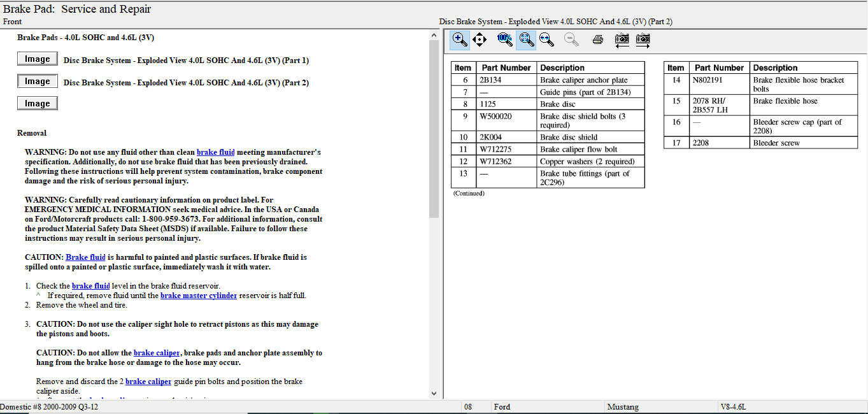The height and width of the screenshot is (414, 868).
Task: Print the exploded view image
Action: [597, 40]
